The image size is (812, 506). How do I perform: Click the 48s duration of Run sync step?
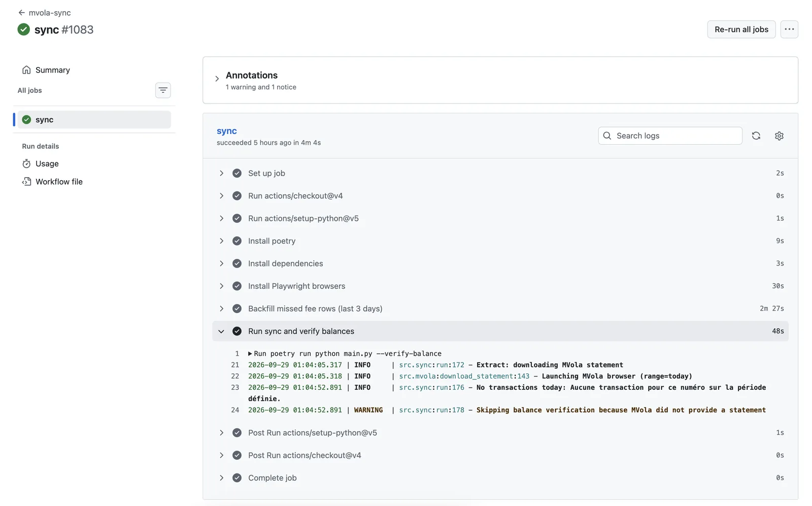click(x=778, y=331)
